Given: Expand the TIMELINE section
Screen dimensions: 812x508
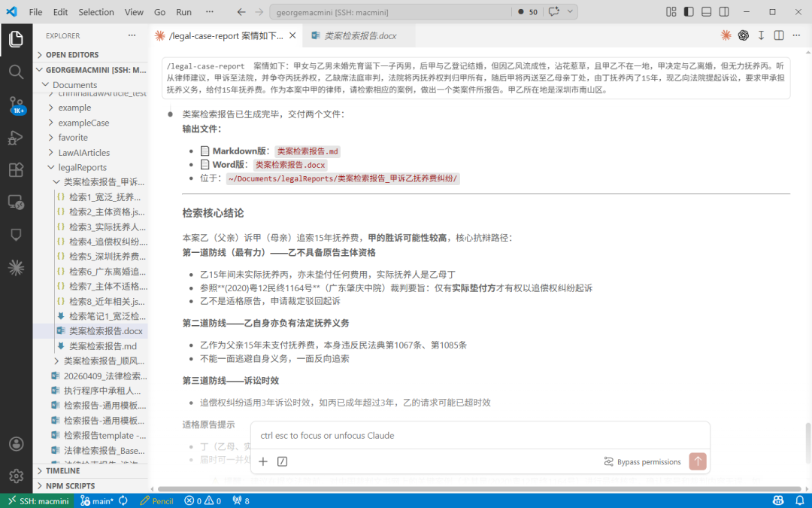Looking at the screenshot, I should point(91,470).
